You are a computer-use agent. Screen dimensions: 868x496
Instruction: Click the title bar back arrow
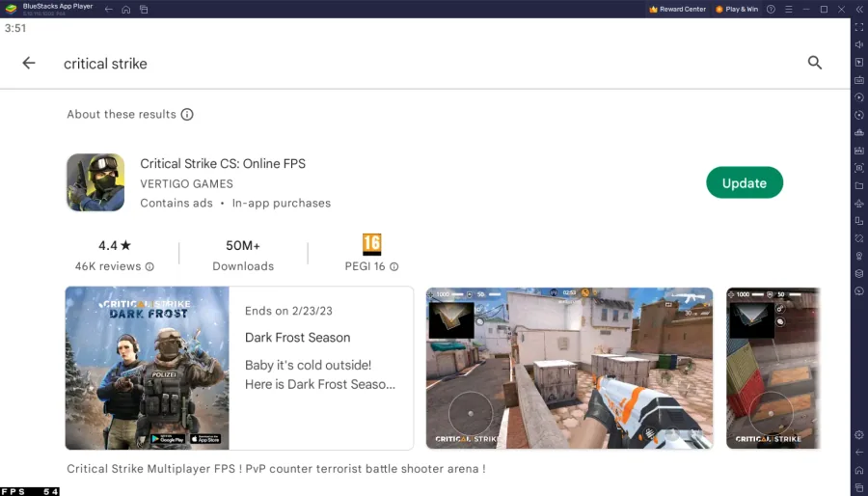(x=108, y=10)
